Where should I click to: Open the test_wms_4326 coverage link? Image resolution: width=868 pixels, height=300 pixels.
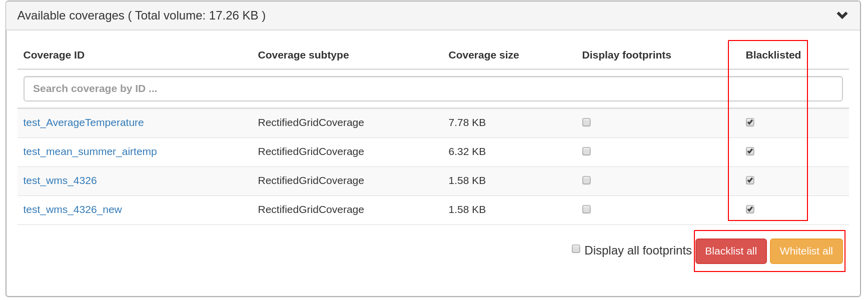60,180
